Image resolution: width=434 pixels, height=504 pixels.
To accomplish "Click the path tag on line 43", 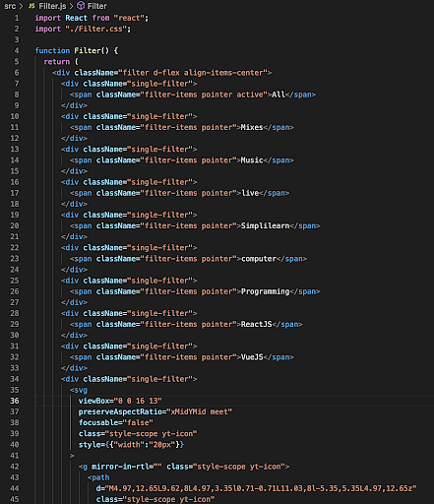I will (x=98, y=477).
